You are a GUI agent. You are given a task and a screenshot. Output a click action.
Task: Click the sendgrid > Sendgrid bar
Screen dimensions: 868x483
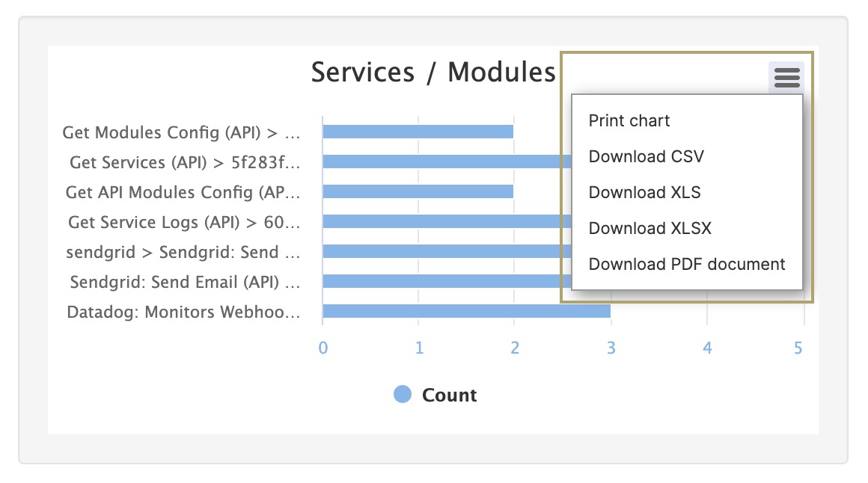447,251
